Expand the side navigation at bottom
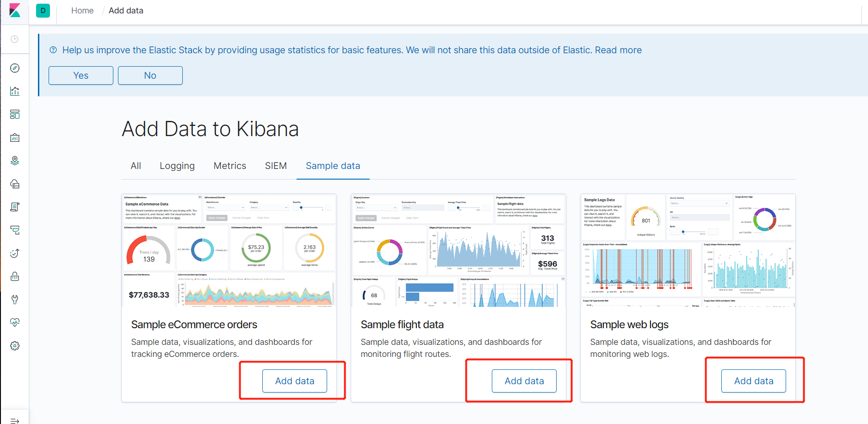The image size is (868, 424). click(x=15, y=421)
